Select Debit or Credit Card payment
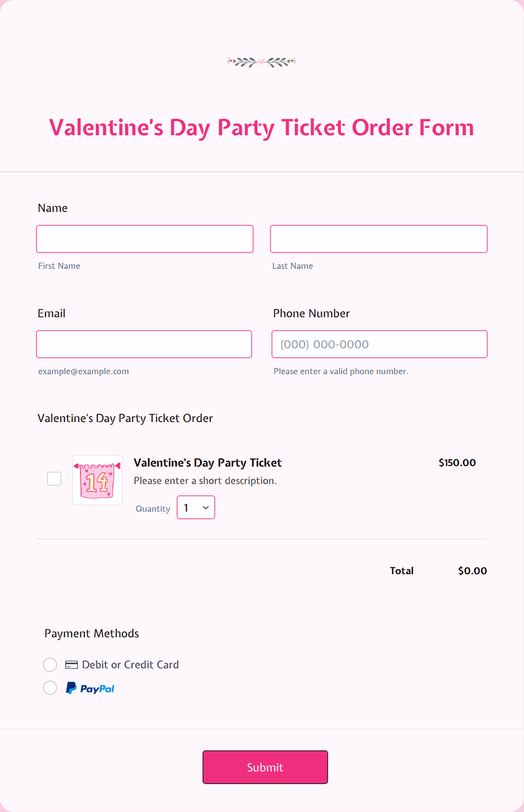 50,665
